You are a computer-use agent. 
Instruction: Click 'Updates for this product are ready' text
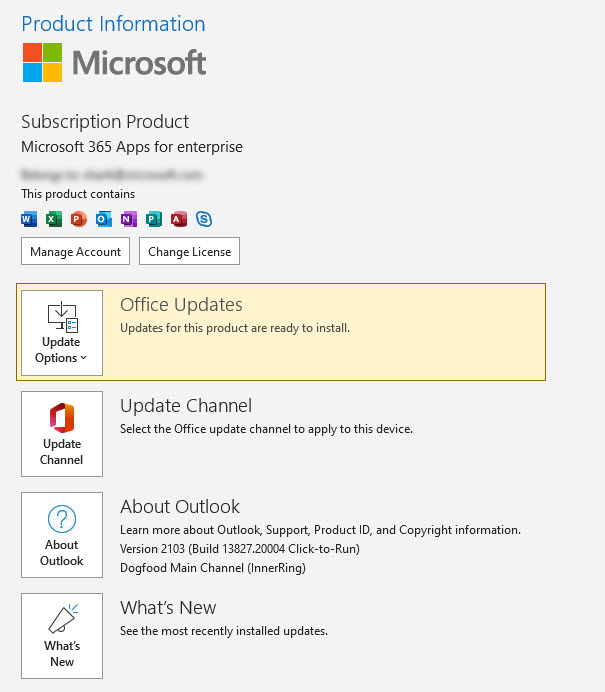click(235, 328)
